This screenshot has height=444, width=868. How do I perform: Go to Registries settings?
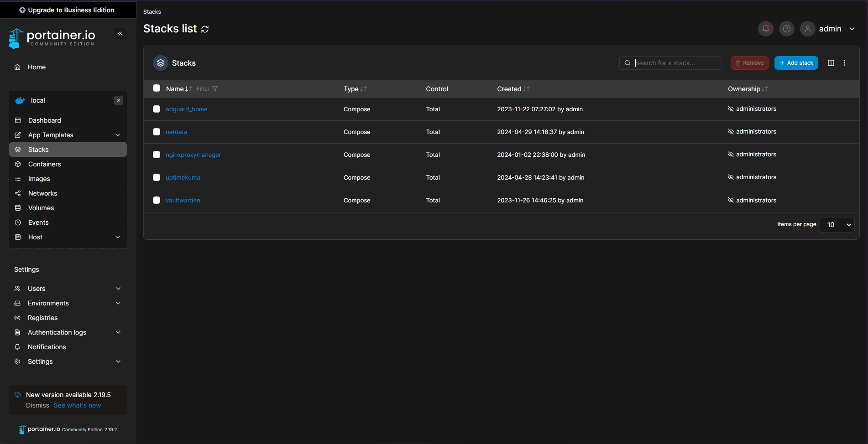[42, 318]
